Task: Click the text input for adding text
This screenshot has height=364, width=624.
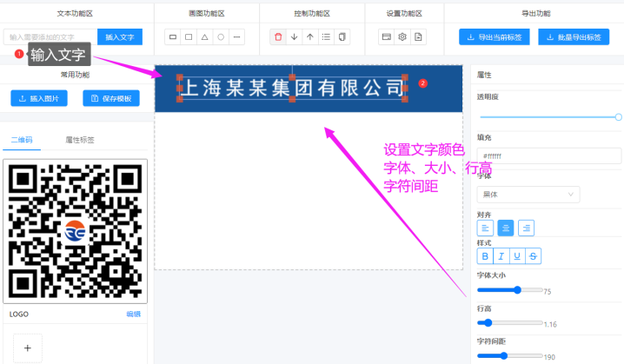Action: click(50, 37)
